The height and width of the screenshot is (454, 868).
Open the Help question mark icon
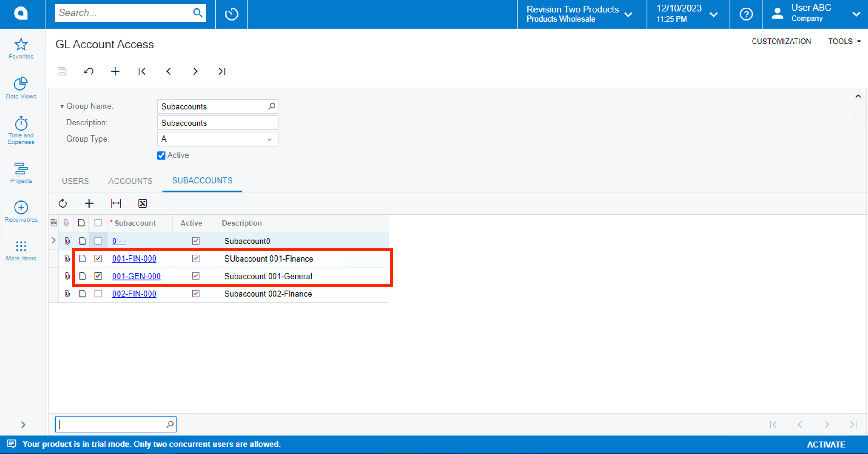point(746,14)
